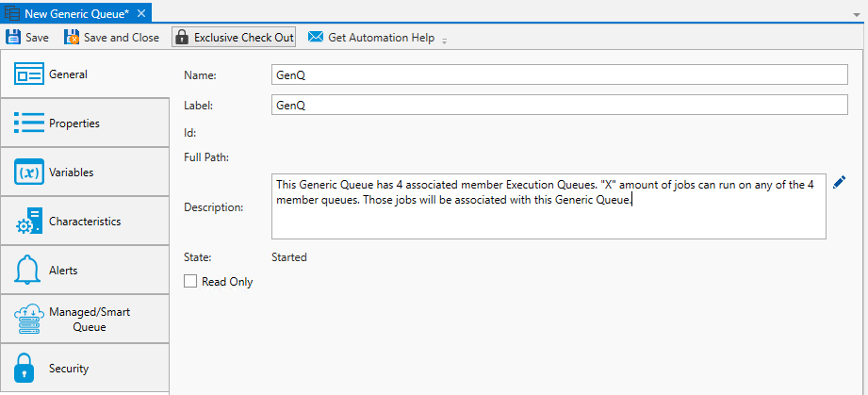Show the Alerts section

coord(85,271)
